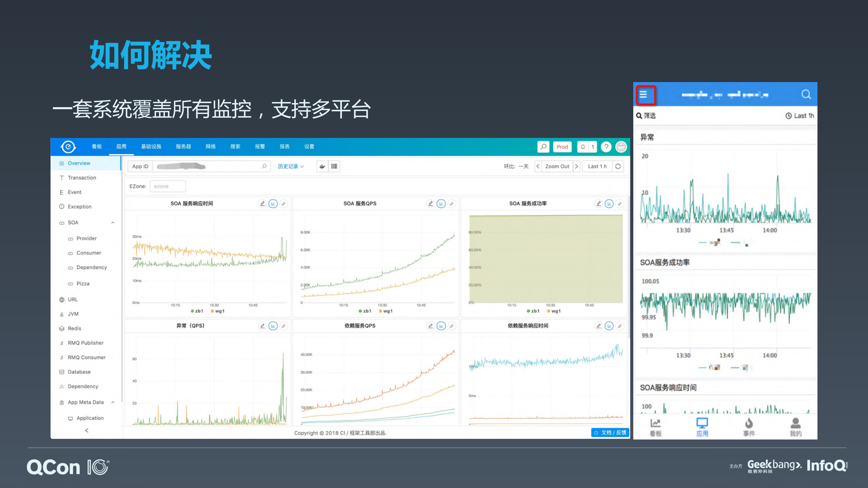Open the App ID search with magnifier icon
Viewport: 868px width, 488px height.
264,166
